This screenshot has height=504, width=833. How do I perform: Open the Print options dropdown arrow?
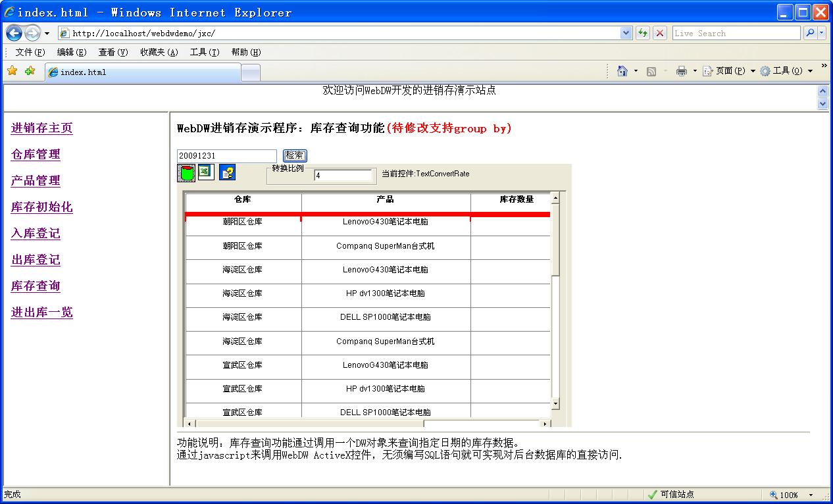pyautogui.click(x=695, y=71)
